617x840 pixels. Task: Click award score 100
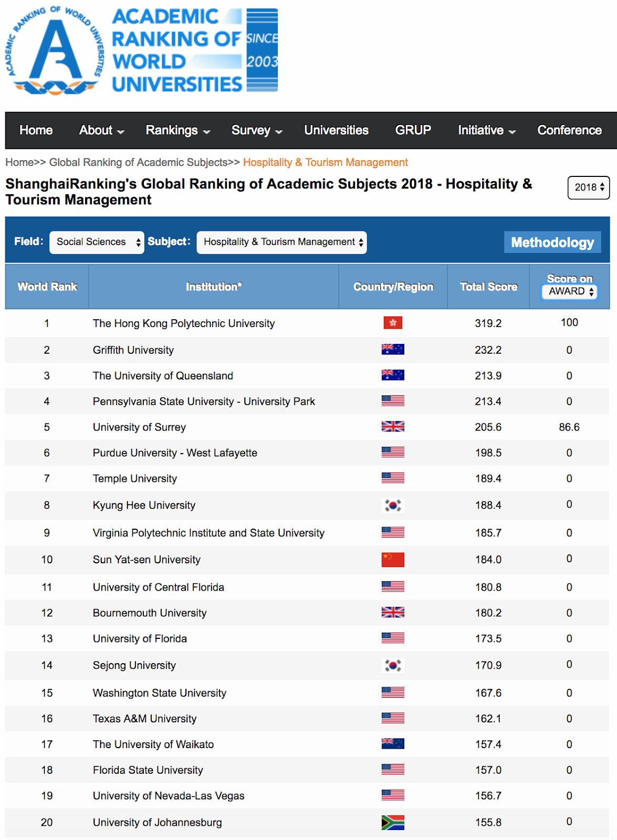click(x=569, y=322)
